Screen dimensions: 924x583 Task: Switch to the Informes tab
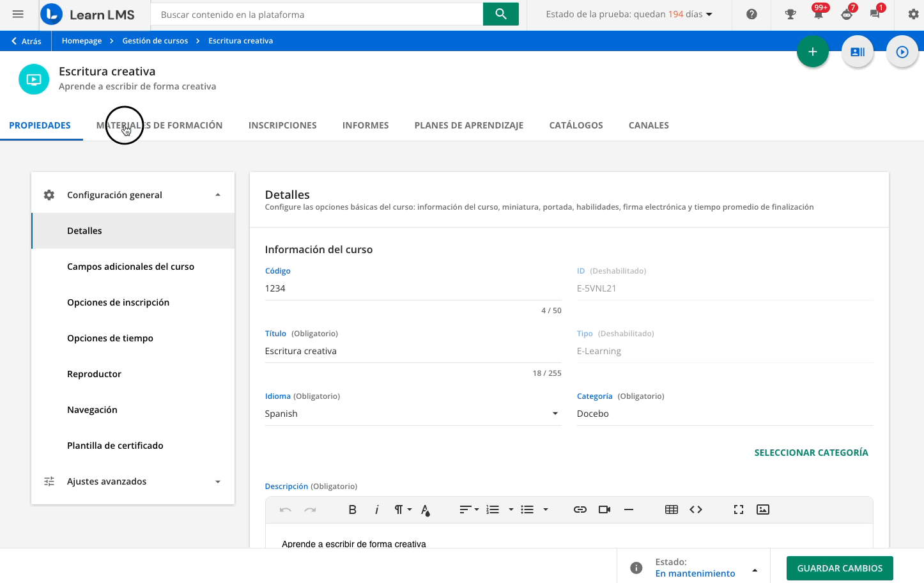(366, 125)
